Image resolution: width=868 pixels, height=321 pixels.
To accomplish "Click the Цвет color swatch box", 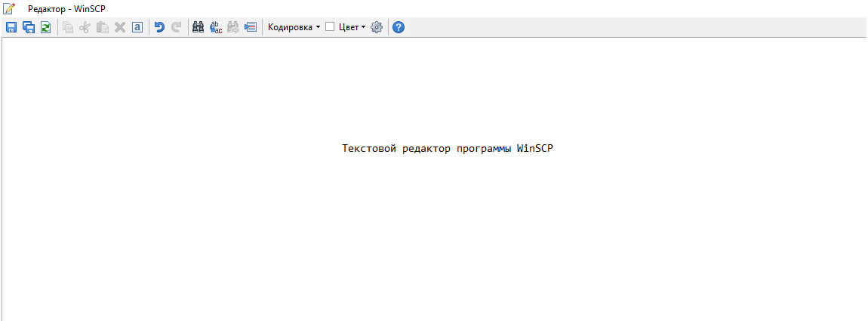I will [x=330, y=27].
